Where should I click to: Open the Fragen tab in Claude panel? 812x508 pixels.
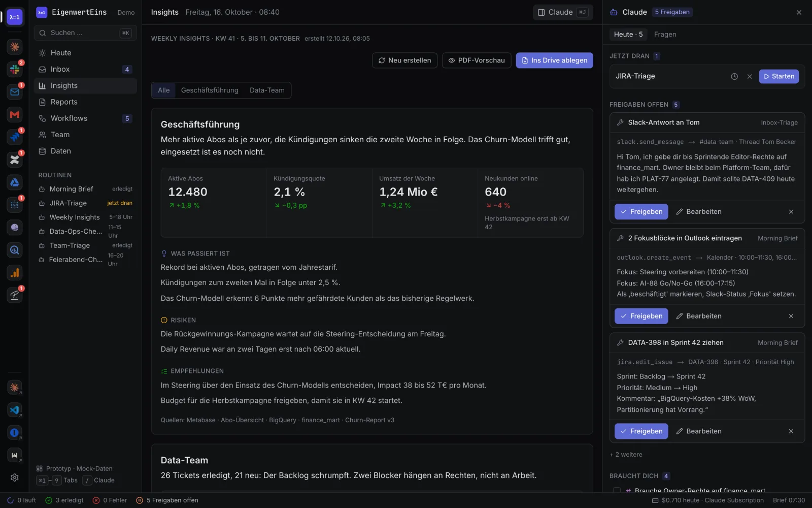click(x=665, y=35)
